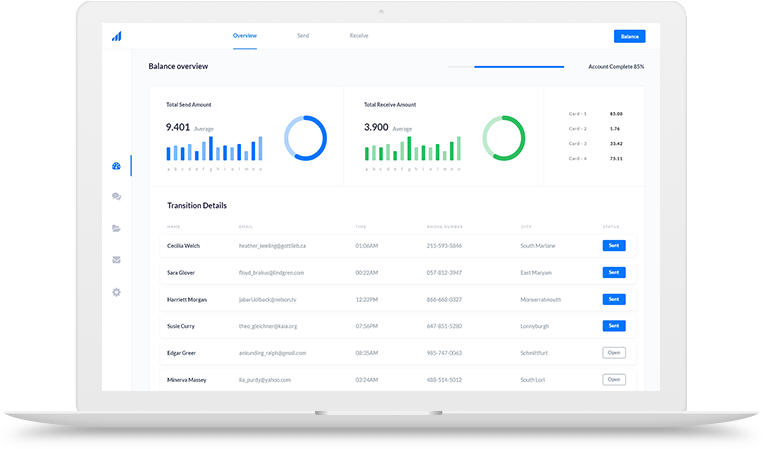
Task: Click Open status button for Edgar Greer
Action: coord(614,352)
